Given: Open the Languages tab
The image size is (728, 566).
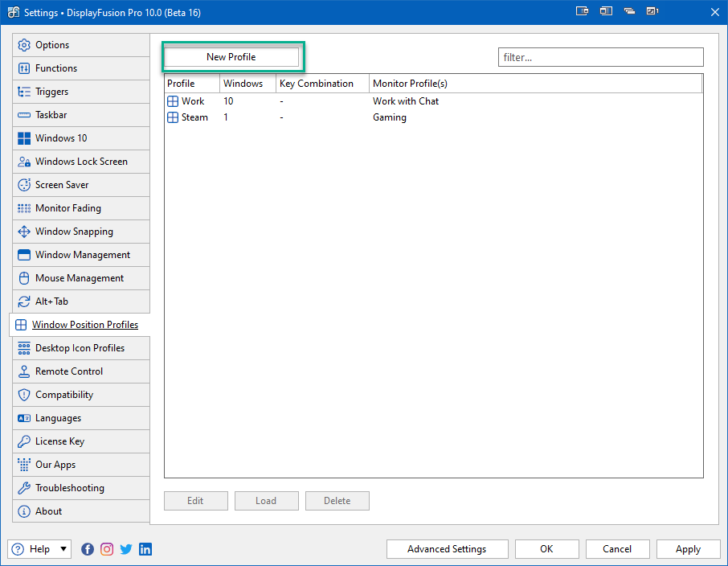Looking at the screenshot, I should click(81, 418).
